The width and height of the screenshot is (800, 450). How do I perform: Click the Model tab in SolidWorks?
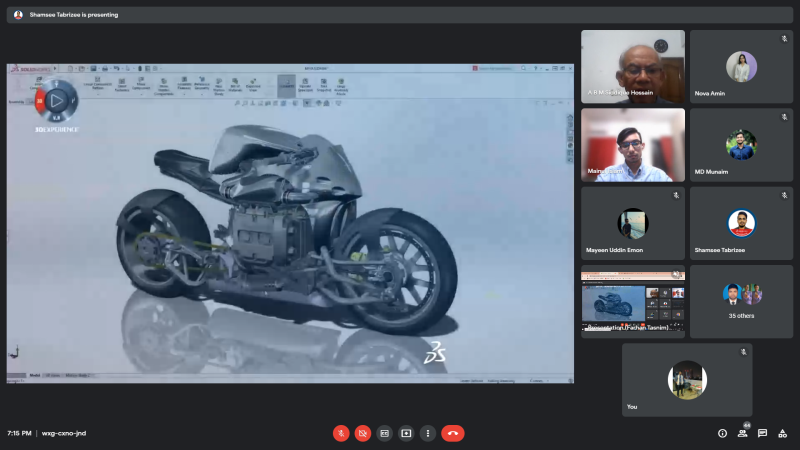click(35, 376)
